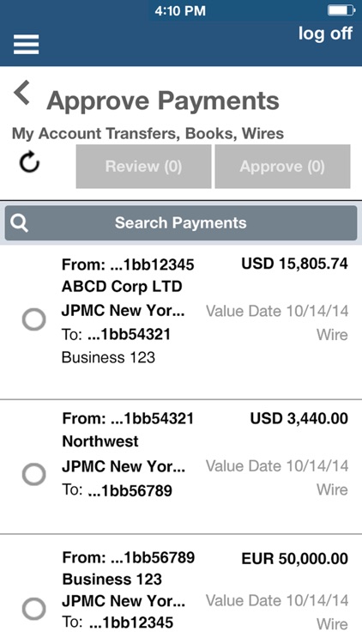Tap Business 123 recipient in the first payment
362x644 pixels.
click(108, 357)
